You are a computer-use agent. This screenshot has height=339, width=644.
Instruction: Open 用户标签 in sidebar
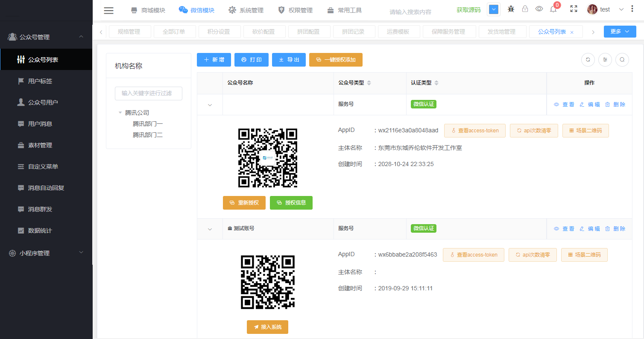[x=46, y=81]
